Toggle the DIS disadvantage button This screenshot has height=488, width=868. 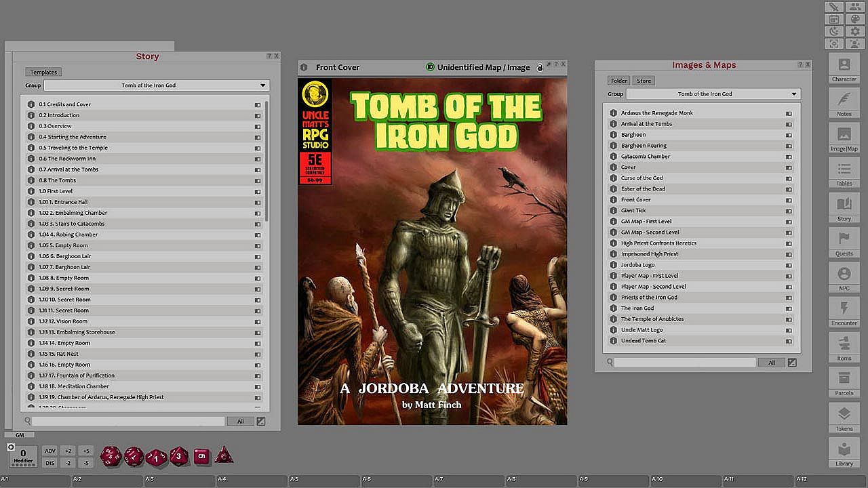(50, 463)
